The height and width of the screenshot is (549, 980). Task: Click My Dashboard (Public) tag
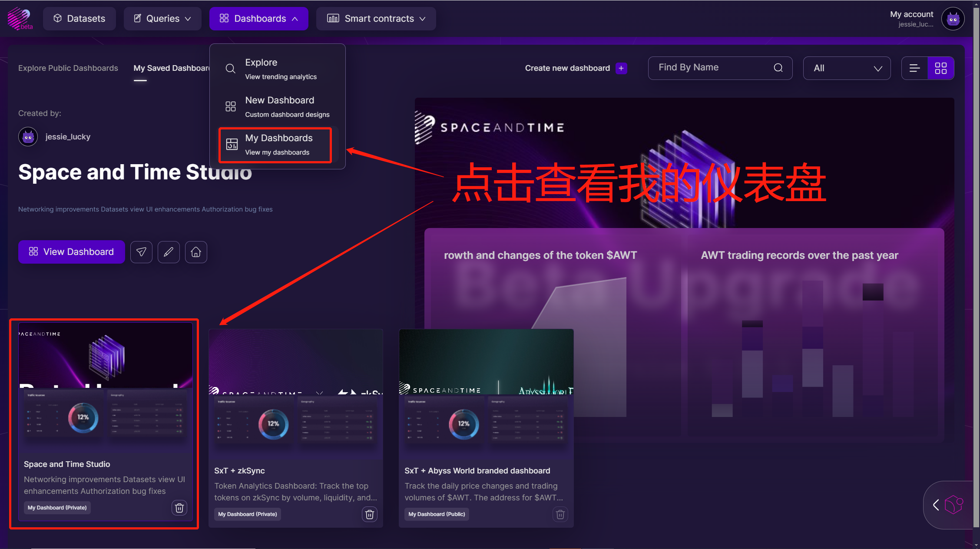coord(437,514)
